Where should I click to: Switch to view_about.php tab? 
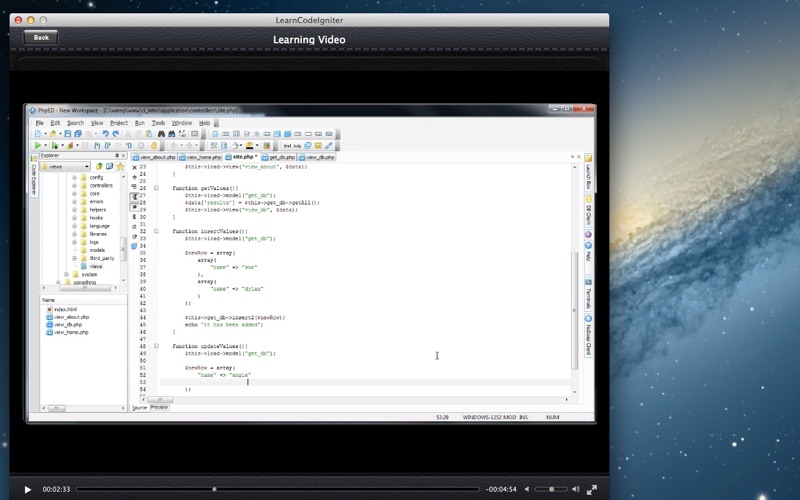tap(154, 157)
